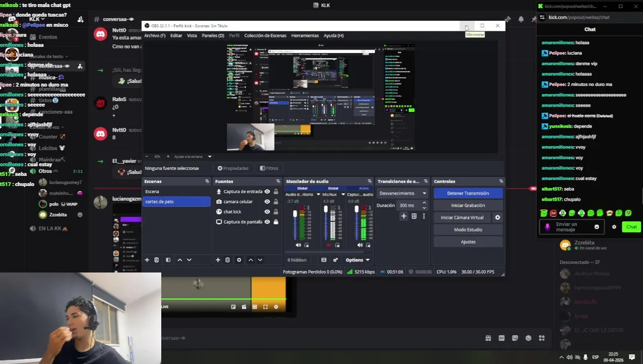Send message with green Chat button
643x364 pixels.
[631, 227]
